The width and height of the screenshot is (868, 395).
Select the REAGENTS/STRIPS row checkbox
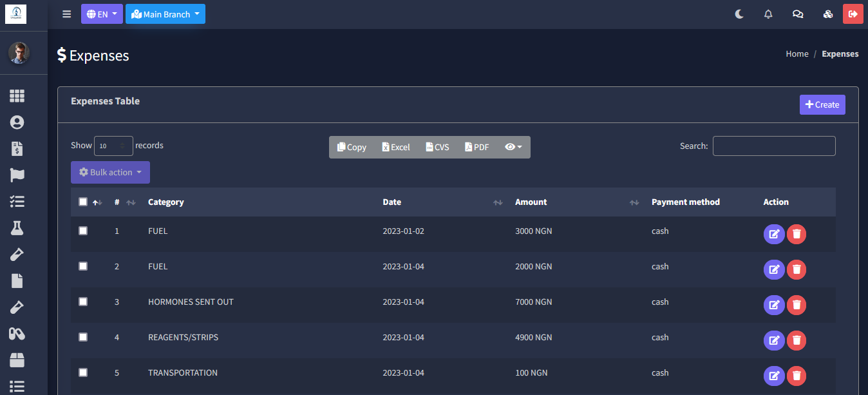83,337
